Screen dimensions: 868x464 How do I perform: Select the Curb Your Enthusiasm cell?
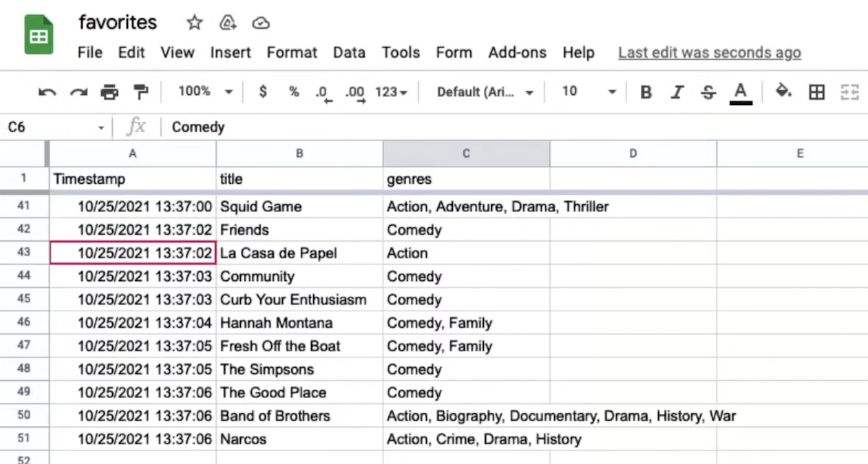[x=299, y=300]
